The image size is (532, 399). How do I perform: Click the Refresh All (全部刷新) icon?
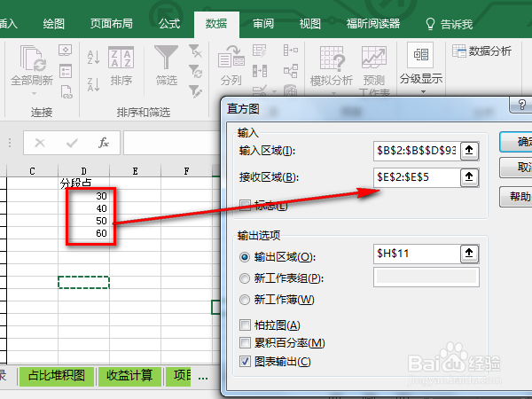pyautogui.click(x=32, y=59)
